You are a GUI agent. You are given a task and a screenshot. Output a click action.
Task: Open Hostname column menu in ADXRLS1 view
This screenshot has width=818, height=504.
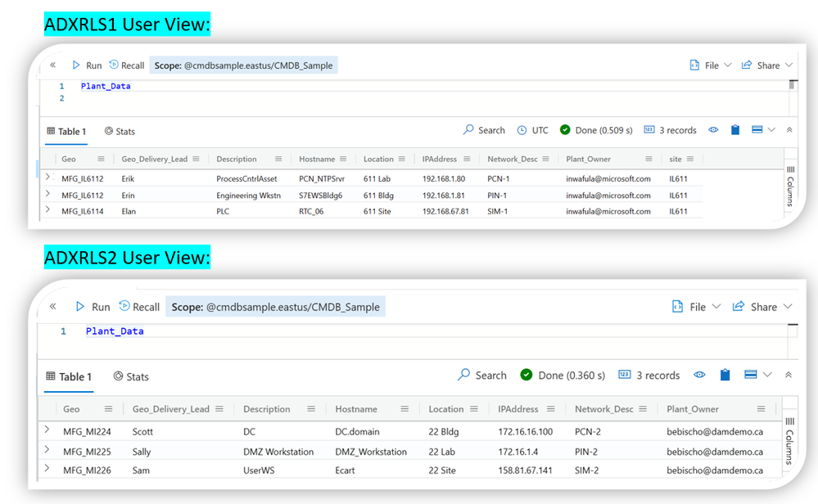(343, 159)
